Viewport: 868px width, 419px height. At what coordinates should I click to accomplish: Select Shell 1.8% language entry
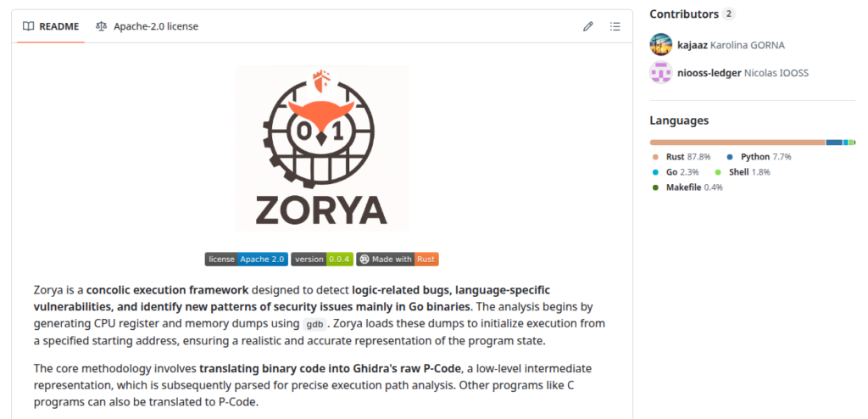pos(743,172)
